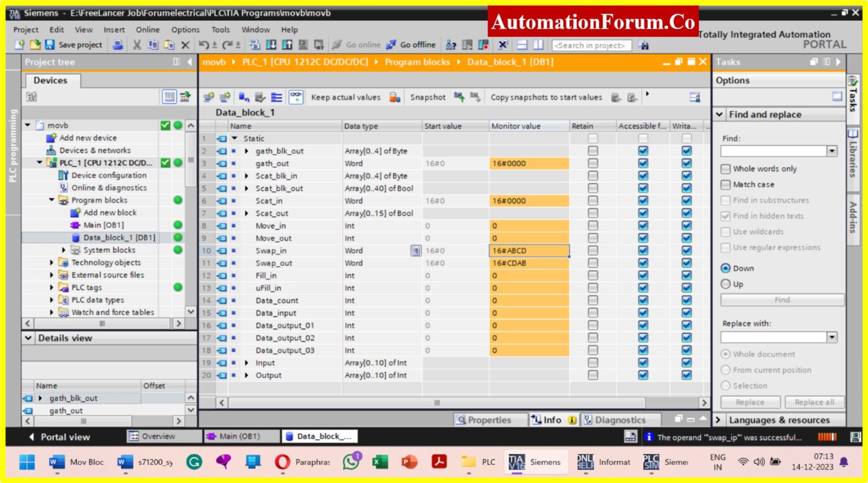
Task: Click the Go offline toolbar icon
Action: tap(391, 45)
